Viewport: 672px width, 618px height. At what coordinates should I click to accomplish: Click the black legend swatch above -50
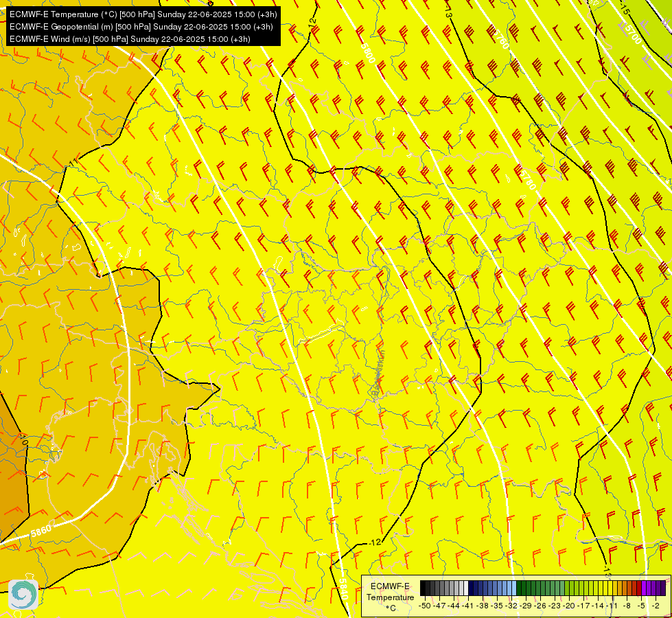tap(423, 588)
